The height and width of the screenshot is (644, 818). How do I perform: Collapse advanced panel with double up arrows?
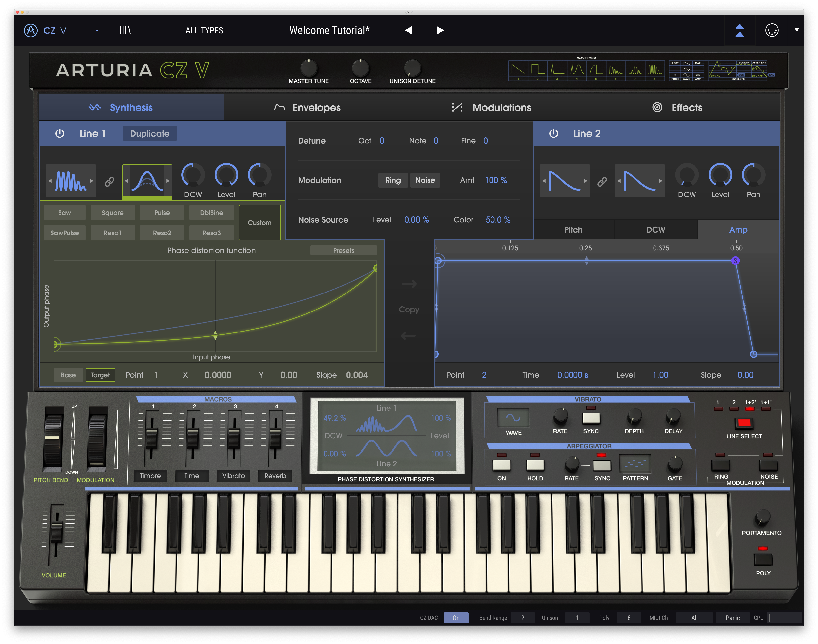click(x=739, y=30)
